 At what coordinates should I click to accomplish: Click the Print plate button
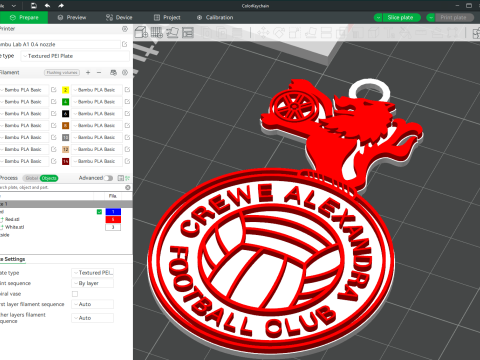[x=453, y=17]
